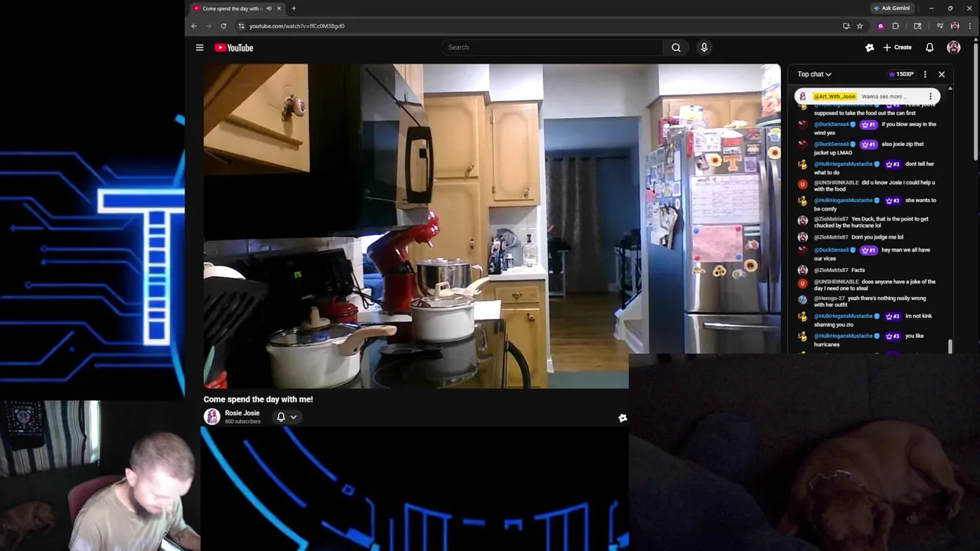This screenshot has height=551, width=980.
Task: Open live chat options three-dot menu
Action: (925, 74)
